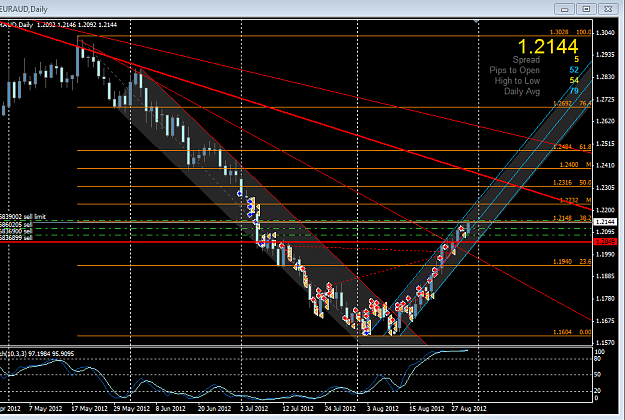The image size is (625, 420).
Task: Click the 29 May 2012 date label
Action: point(132,409)
